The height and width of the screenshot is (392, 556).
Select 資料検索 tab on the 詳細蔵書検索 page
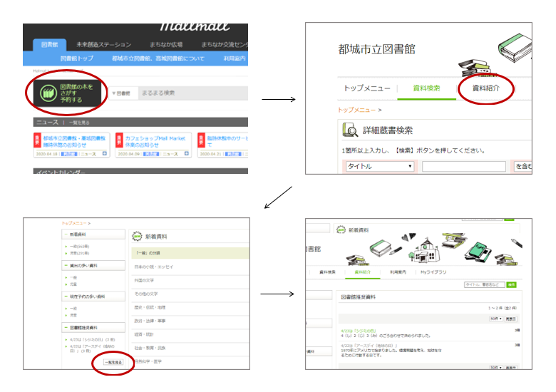pyautogui.click(x=426, y=88)
